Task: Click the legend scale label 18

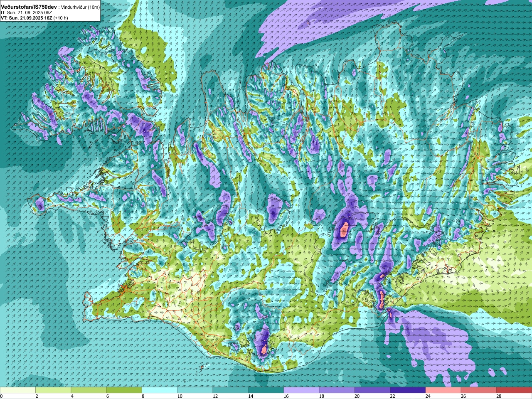Action: [322, 396]
